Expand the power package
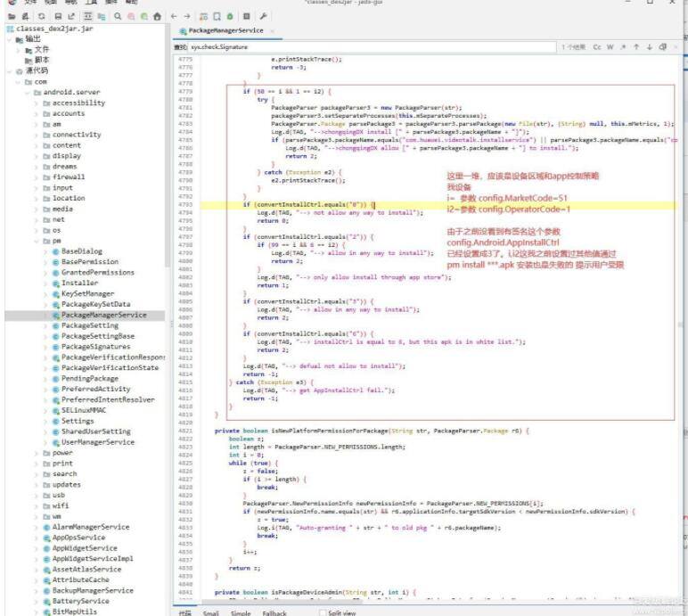The height and width of the screenshot is (616, 688). (37, 453)
